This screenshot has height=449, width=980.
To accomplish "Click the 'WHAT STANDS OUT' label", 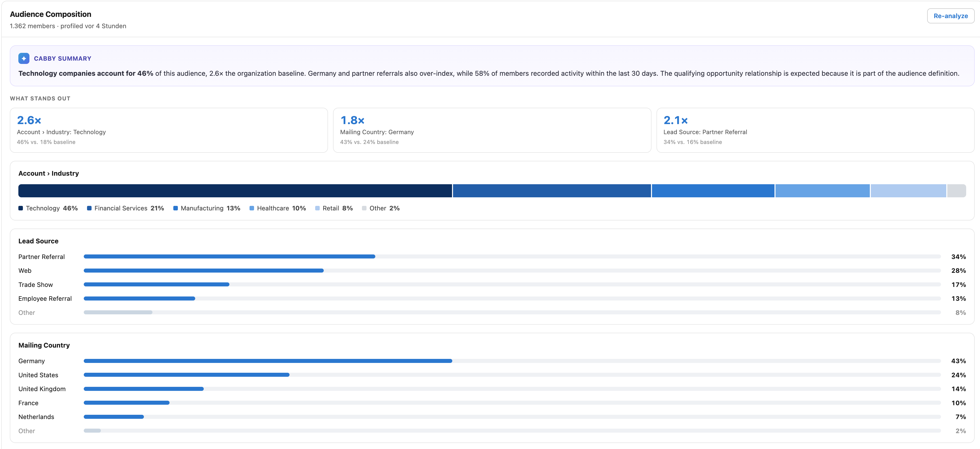I will pyautogui.click(x=40, y=99).
